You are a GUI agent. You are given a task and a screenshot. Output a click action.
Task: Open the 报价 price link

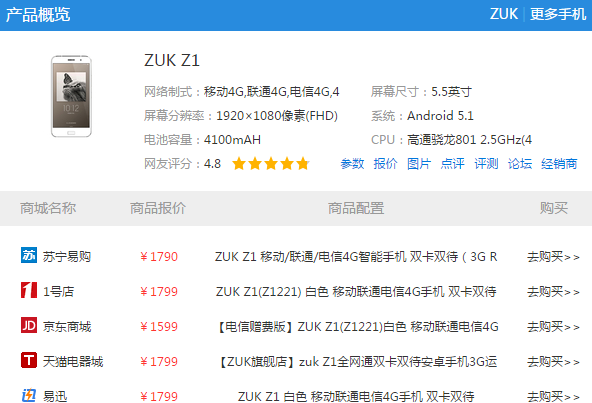pos(385,164)
